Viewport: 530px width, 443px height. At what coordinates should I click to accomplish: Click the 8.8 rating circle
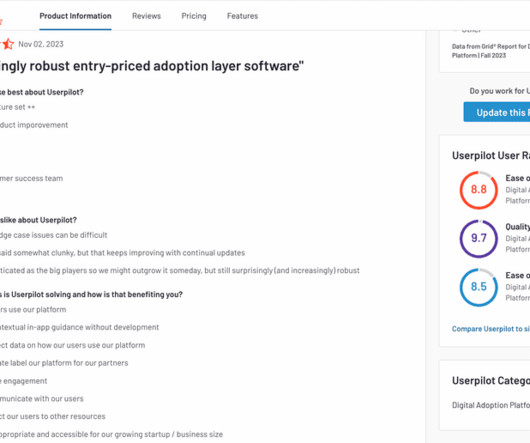(x=478, y=190)
